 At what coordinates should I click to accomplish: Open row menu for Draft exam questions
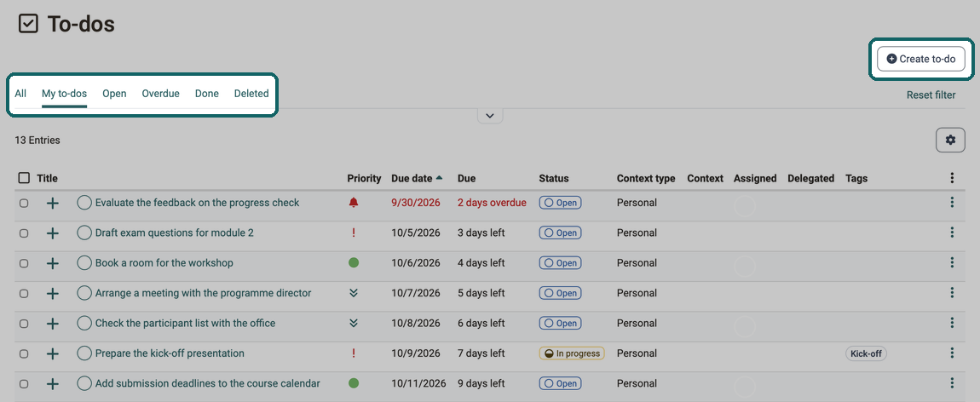pyautogui.click(x=952, y=233)
